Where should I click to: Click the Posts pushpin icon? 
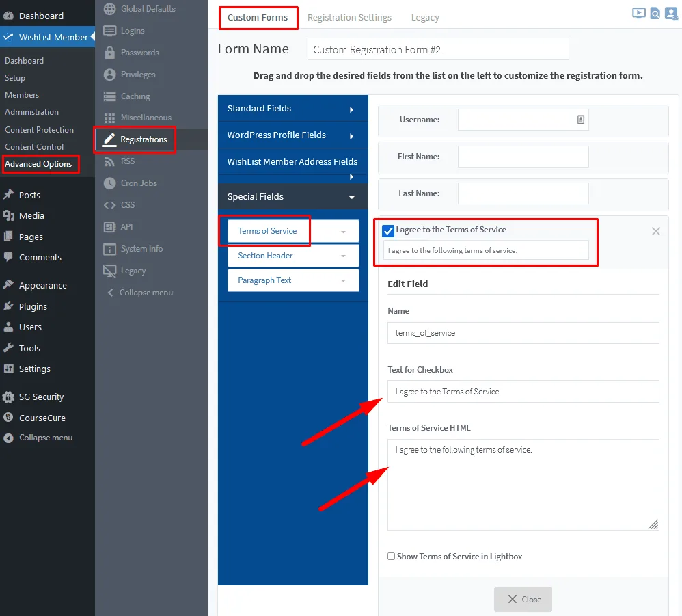pos(9,194)
